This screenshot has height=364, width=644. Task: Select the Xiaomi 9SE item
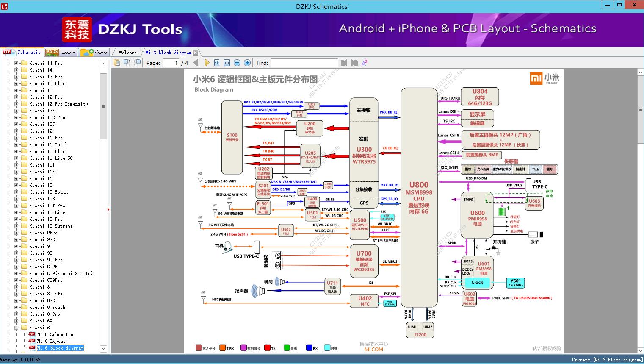pos(42,239)
